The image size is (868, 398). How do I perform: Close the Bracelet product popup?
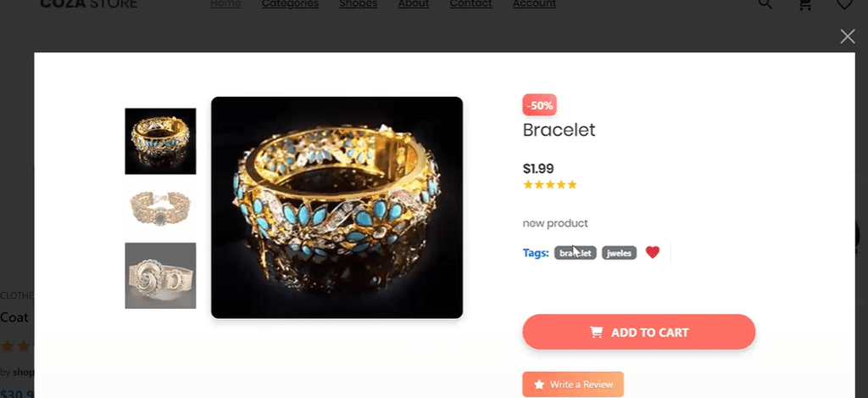pyautogui.click(x=847, y=36)
